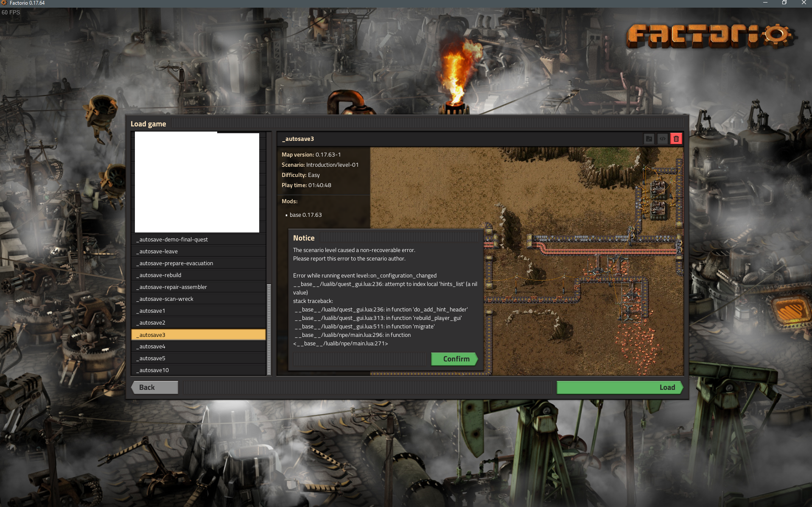The height and width of the screenshot is (507, 812).
Task: Click the Map version 0.17.63-1 text
Action: pyautogui.click(x=311, y=154)
